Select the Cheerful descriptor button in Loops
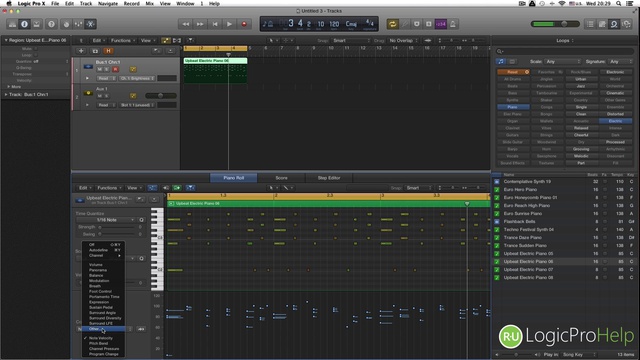The height and width of the screenshot is (360, 640). (581, 135)
